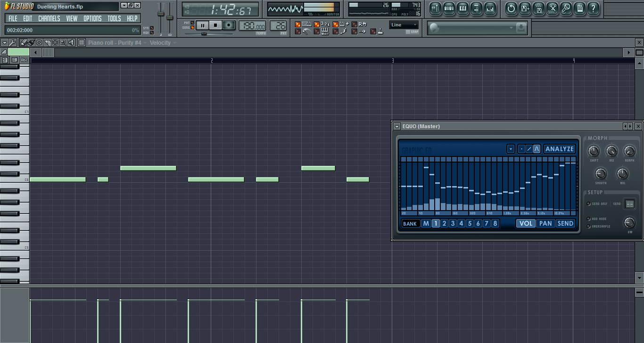
Task: Open the FILE menu
Action: (13, 18)
